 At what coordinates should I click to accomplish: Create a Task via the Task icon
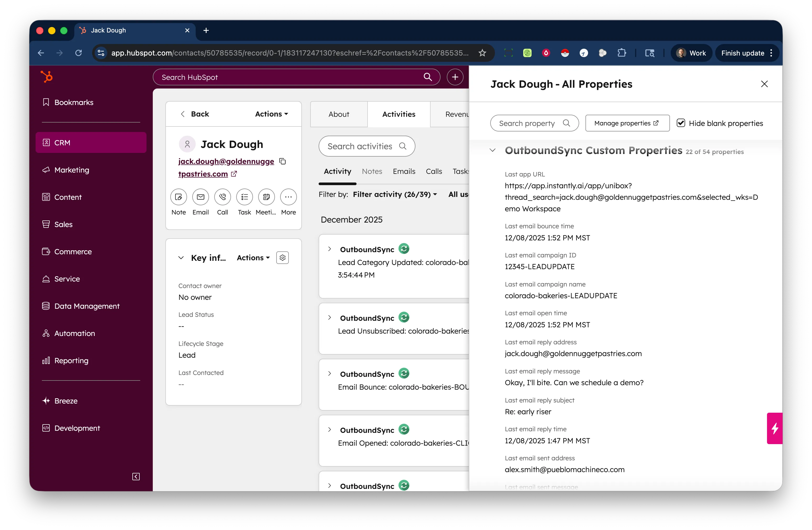(244, 197)
